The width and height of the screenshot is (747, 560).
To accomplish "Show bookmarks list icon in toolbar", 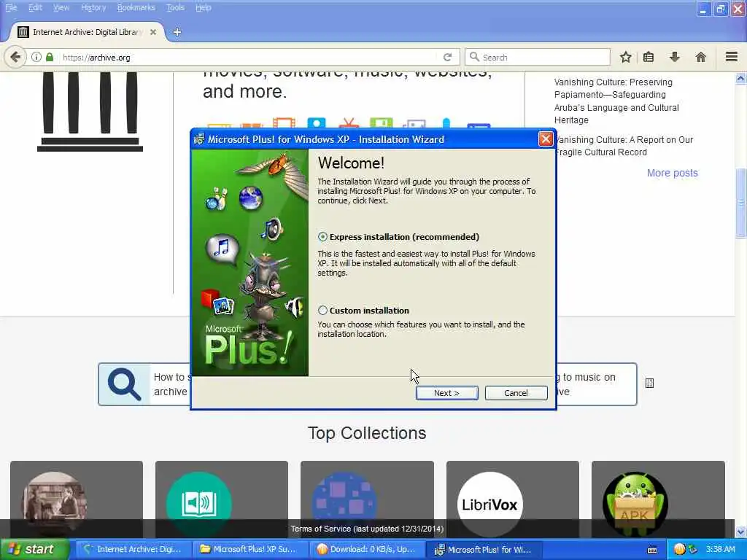I will click(649, 57).
